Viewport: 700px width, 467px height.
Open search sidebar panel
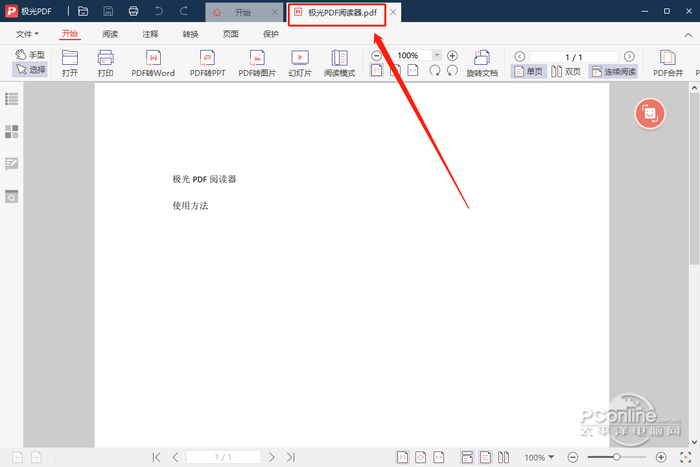pyautogui.click(x=12, y=196)
